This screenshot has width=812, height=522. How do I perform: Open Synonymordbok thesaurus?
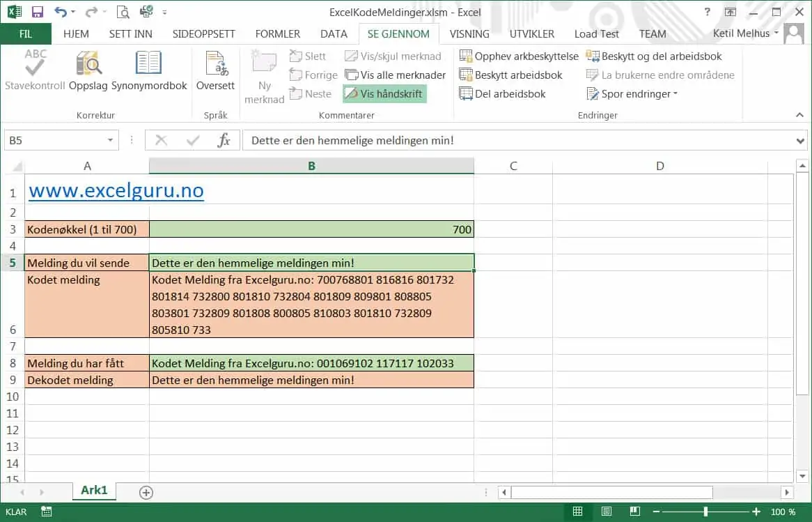[x=149, y=70]
